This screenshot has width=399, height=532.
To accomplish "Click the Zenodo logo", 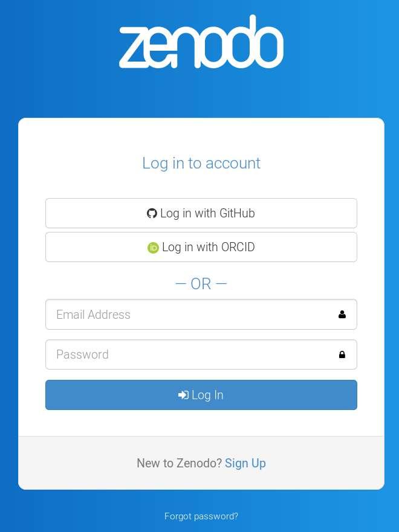I will (201, 42).
